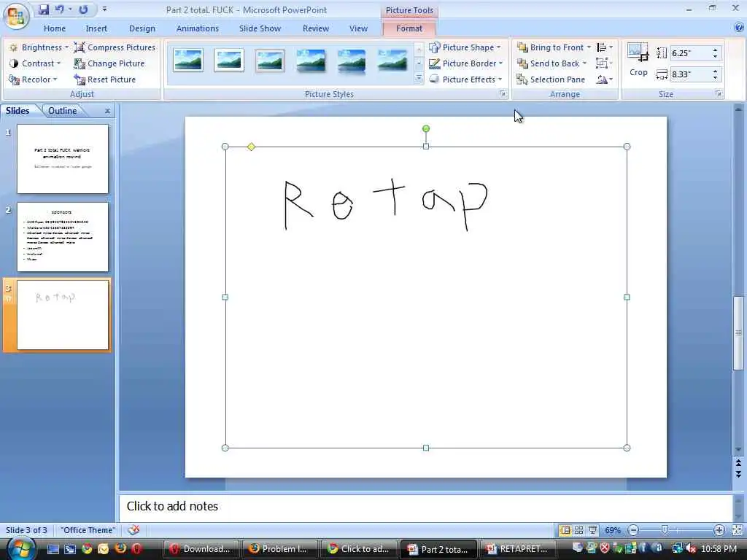Apply the fifth picture style thumbnail
The image size is (747, 560).
pyautogui.click(x=352, y=61)
